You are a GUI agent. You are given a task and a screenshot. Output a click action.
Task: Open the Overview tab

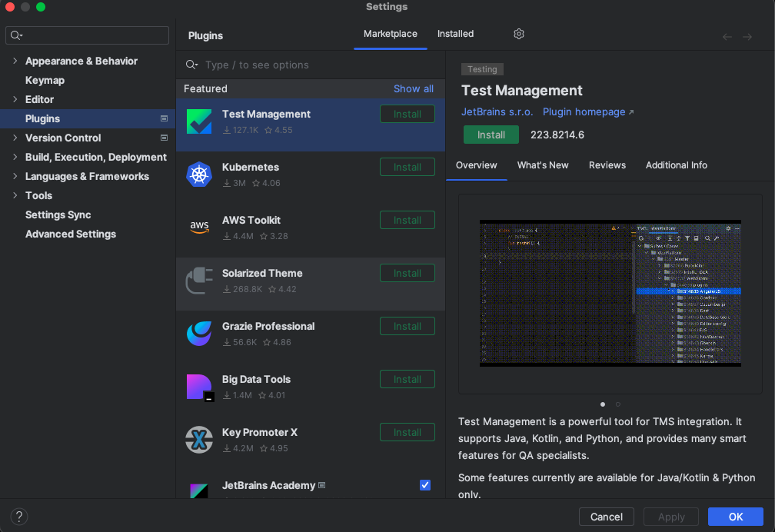click(477, 165)
